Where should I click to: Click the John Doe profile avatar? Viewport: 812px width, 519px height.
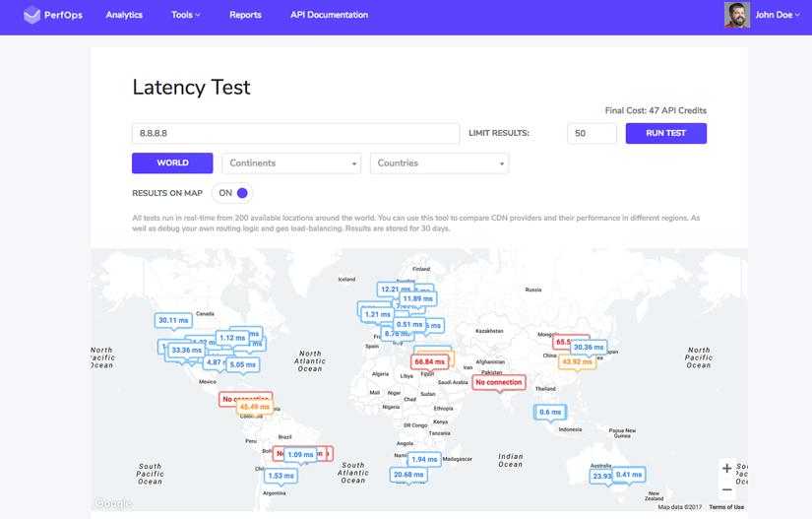tap(737, 15)
